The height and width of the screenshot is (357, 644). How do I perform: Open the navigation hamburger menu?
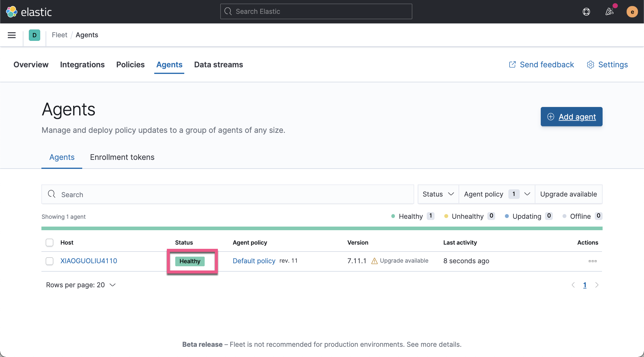click(11, 35)
